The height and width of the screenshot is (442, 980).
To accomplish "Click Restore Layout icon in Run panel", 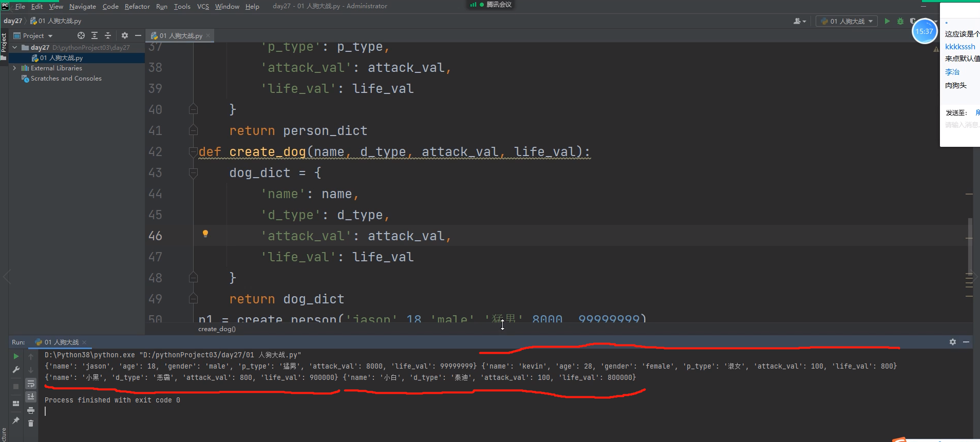I will pos(16,403).
